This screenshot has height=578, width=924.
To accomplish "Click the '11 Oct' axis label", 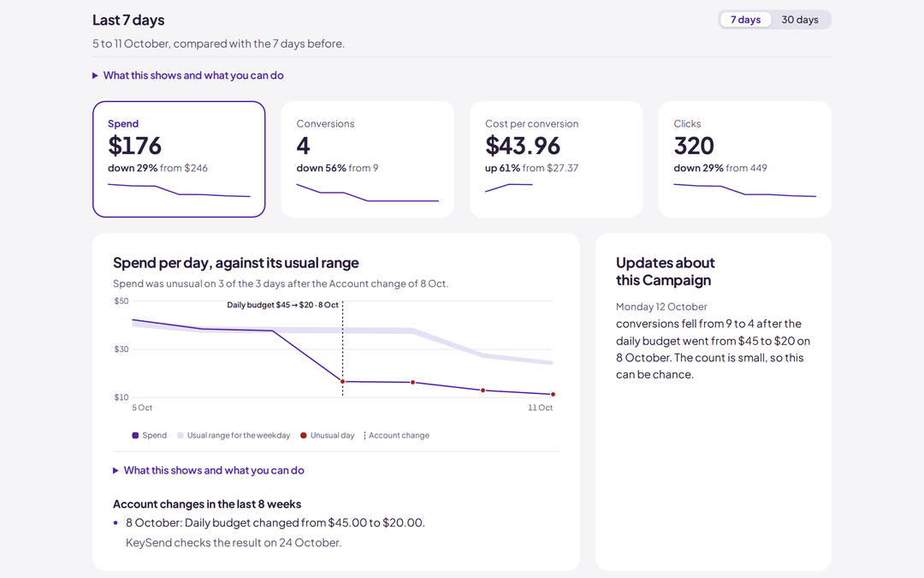I will [541, 408].
